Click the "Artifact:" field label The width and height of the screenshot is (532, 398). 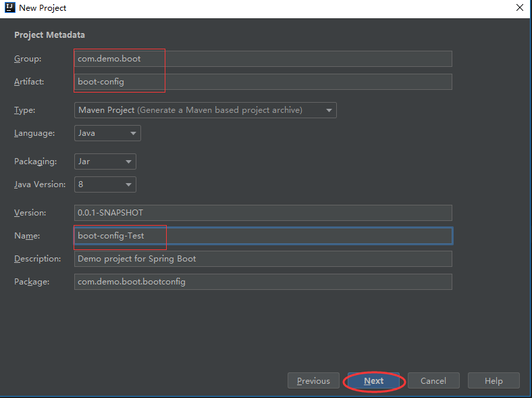click(x=29, y=82)
